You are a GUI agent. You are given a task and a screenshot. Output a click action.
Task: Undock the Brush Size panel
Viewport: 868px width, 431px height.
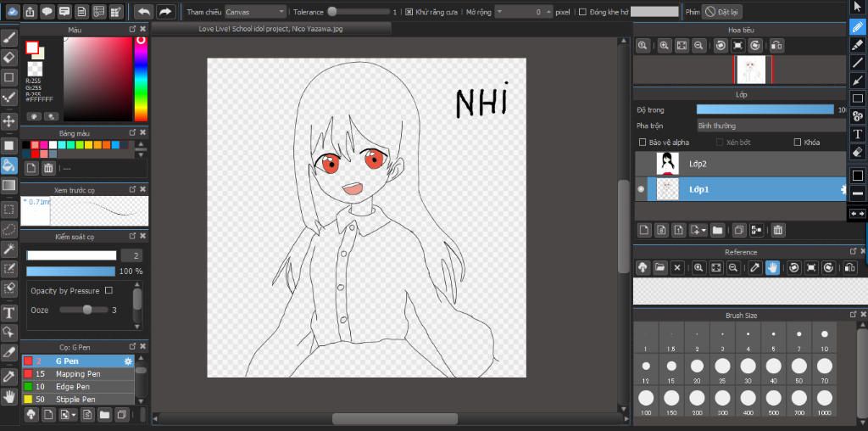pos(853,315)
